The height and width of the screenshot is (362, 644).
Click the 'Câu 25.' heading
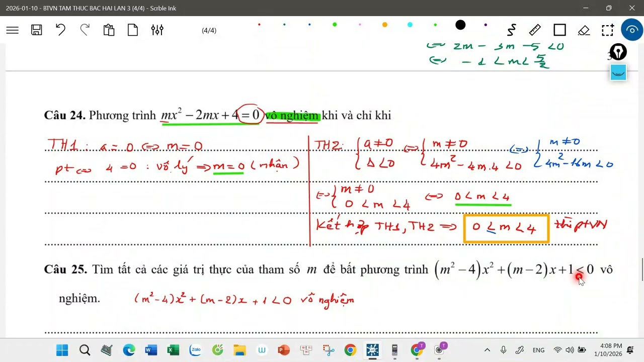pyautogui.click(x=65, y=269)
